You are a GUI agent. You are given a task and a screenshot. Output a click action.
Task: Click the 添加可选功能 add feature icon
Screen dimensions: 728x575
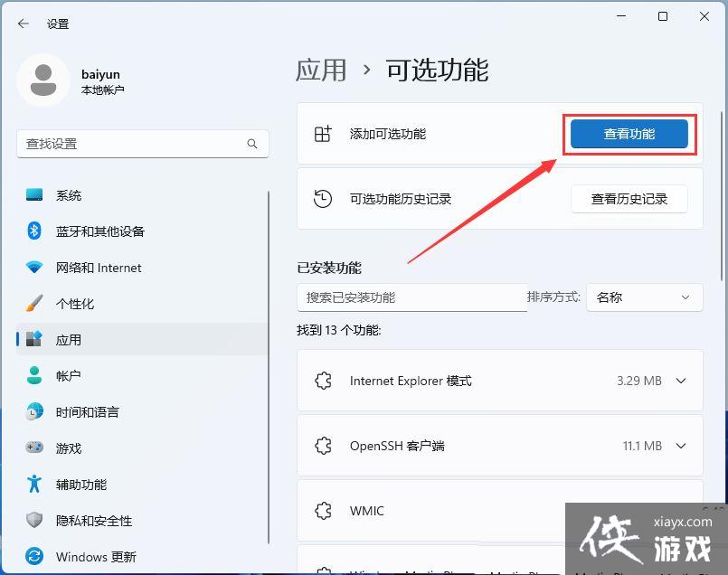(323, 133)
